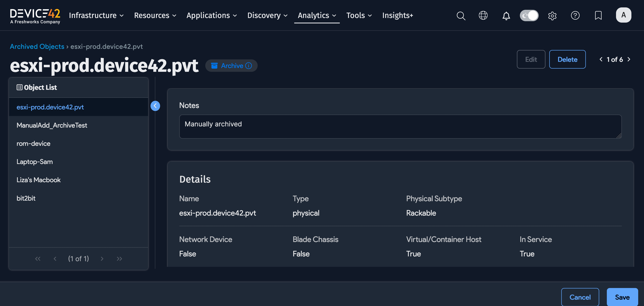Screen dimensions: 644x306
Task: Expand the Discovery dropdown menu
Action: (267, 16)
